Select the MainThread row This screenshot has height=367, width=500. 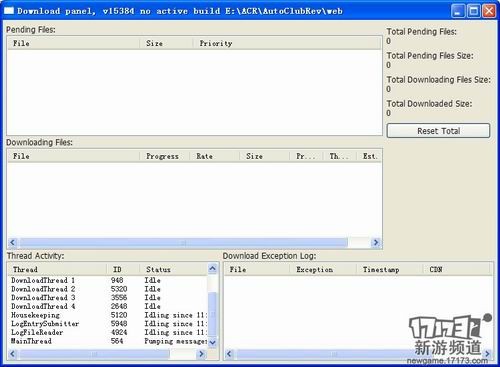point(107,341)
